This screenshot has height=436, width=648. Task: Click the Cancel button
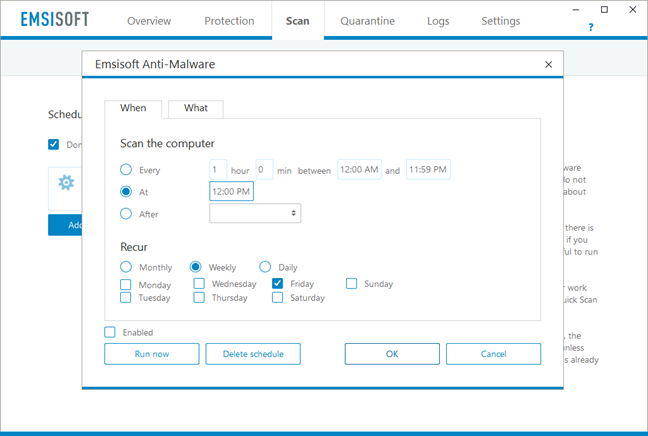pos(493,354)
